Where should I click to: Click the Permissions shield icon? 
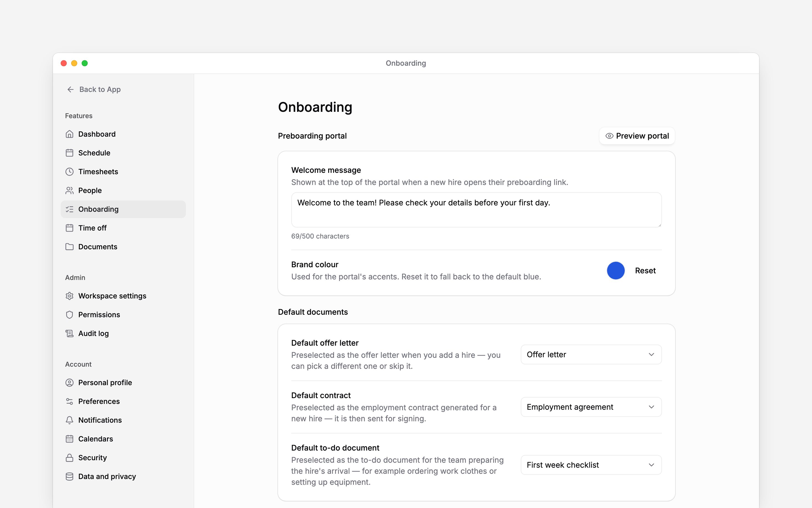coord(70,315)
